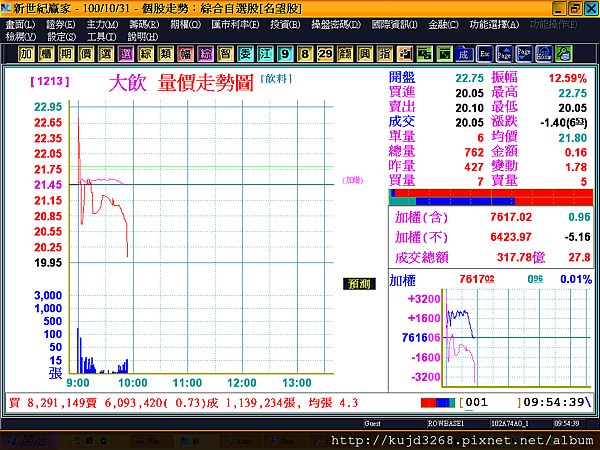This screenshot has width=600, height=450.
Task: Click the magenta 選 toolbar icon
Action: (126, 54)
